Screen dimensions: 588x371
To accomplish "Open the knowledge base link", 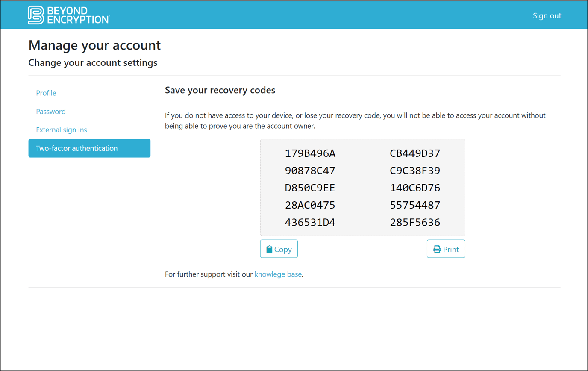I will point(278,274).
